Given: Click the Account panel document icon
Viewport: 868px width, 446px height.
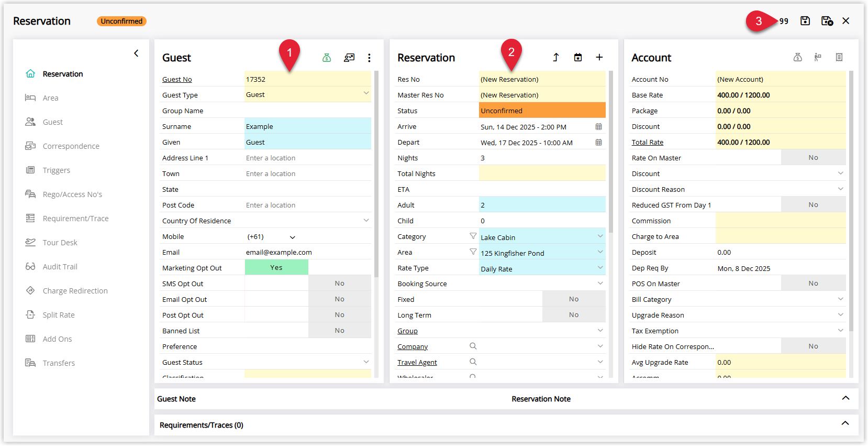Looking at the screenshot, I should pyautogui.click(x=839, y=57).
